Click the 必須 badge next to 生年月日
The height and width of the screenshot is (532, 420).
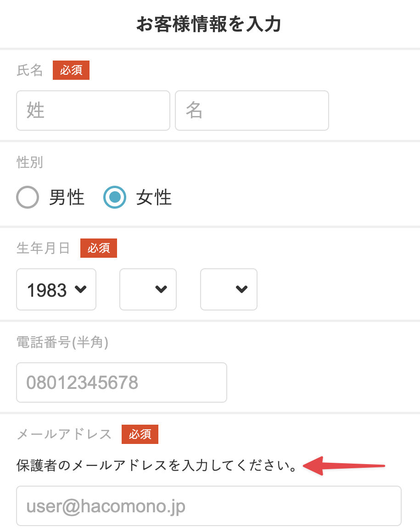click(99, 248)
